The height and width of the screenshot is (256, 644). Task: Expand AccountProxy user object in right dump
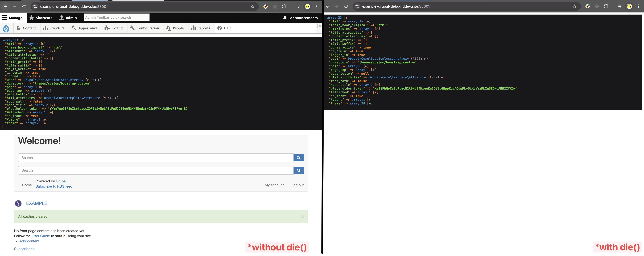(x=425, y=59)
